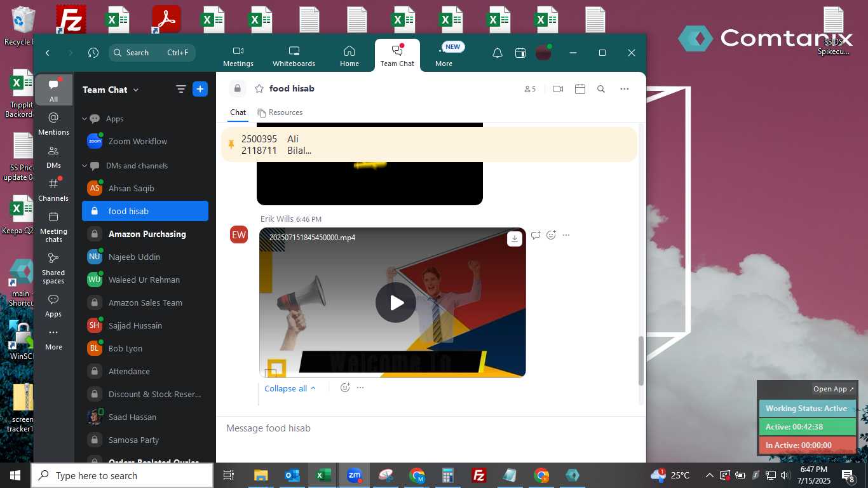Play the 202507151845450000.mp4 video
The width and height of the screenshot is (868, 488).
coord(396,302)
